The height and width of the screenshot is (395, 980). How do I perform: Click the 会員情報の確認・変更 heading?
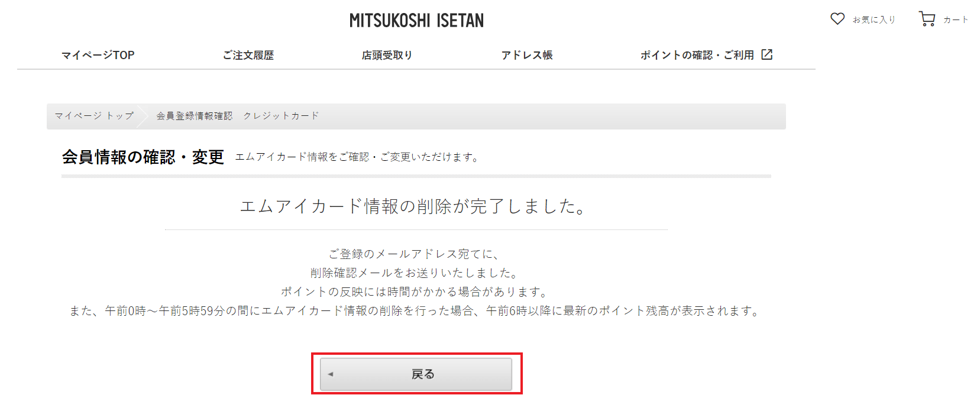[143, 157]
